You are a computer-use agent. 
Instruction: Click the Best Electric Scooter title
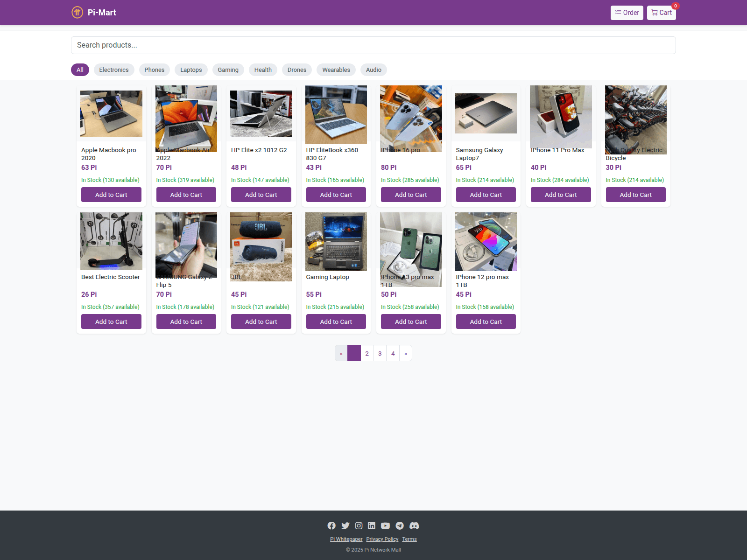tap(111, 277)
